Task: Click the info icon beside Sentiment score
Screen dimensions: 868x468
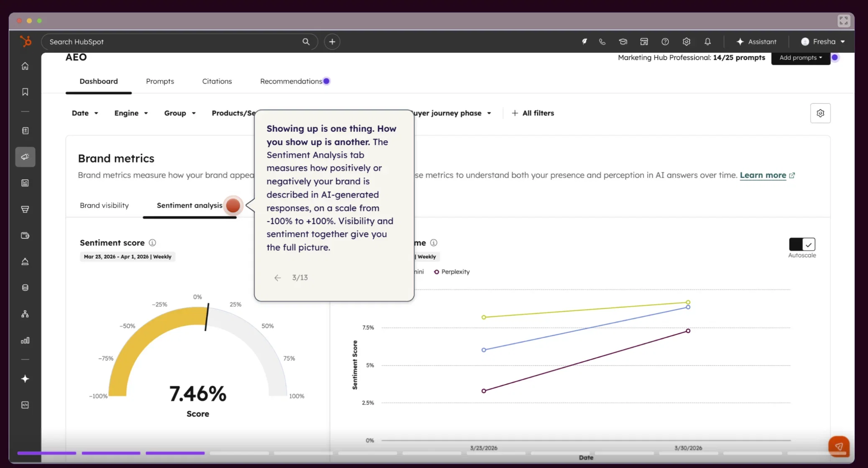Action: [x=153, y=243]
